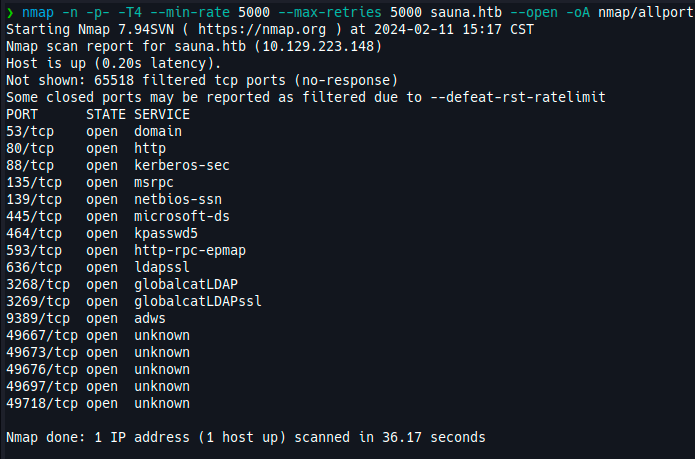Click the SERVICE column header

click(x=162, y=114)
